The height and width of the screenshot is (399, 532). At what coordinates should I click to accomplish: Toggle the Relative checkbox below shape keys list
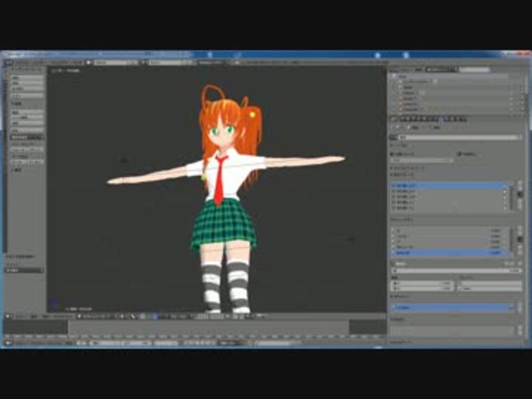pyautogui.click(x=393, y=263)
